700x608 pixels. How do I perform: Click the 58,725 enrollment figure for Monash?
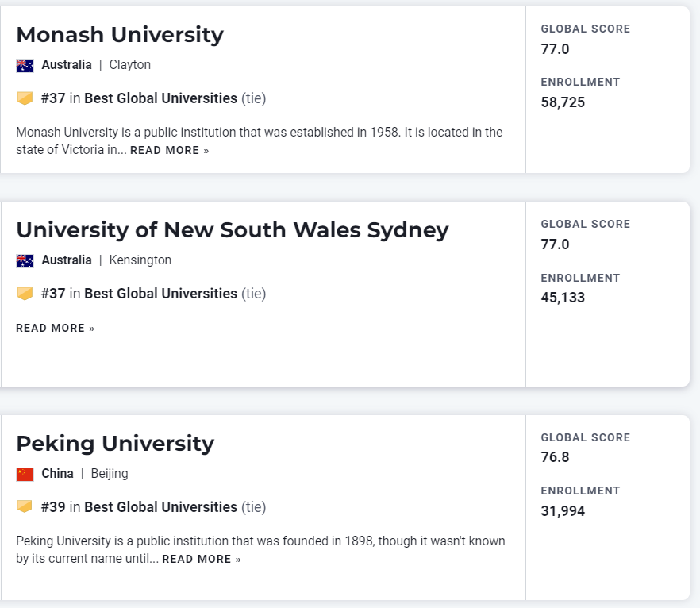(563, 102)
